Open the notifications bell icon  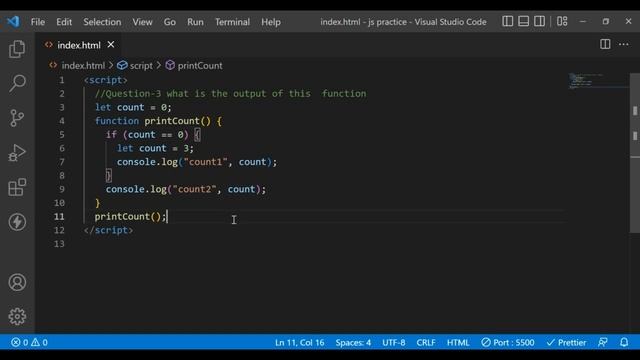tap(624, 342)
